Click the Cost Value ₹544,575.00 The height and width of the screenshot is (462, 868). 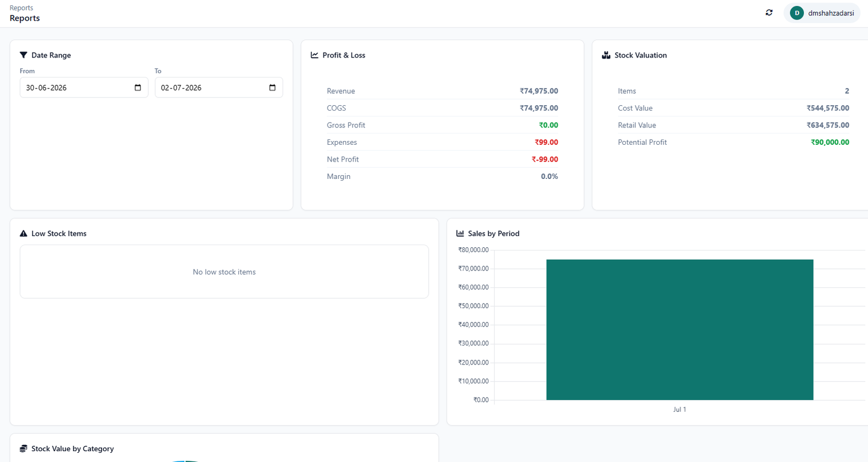click(828, 108)
